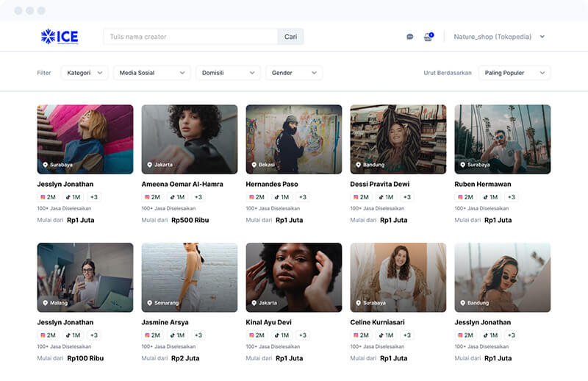
Task: Open the shopping basket icon
Action: tap(428, 37)
